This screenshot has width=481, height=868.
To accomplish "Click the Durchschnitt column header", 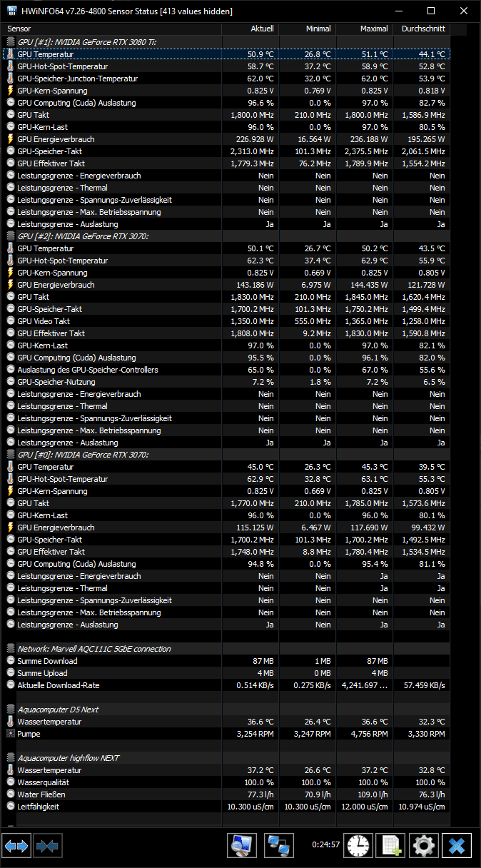I will pos(422,29).
